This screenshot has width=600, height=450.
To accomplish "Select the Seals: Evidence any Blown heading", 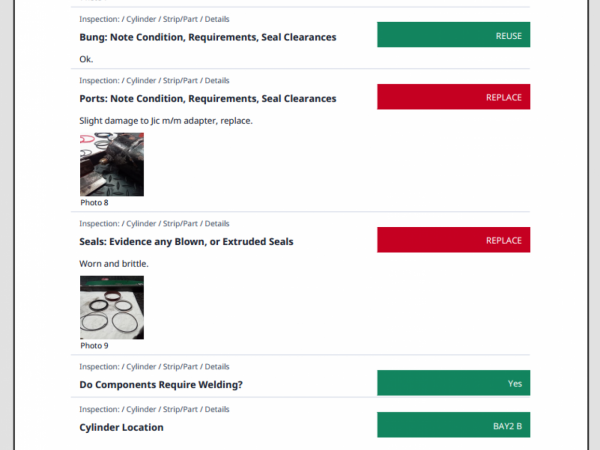I will pos(186,242).
